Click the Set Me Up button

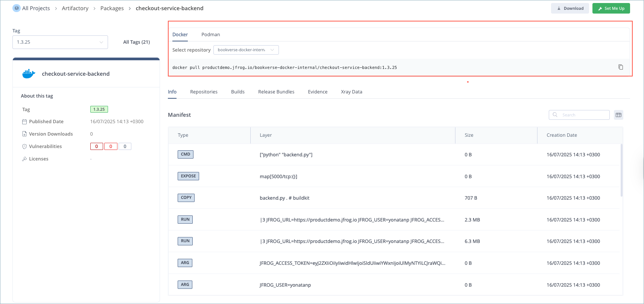coord(611,8)
